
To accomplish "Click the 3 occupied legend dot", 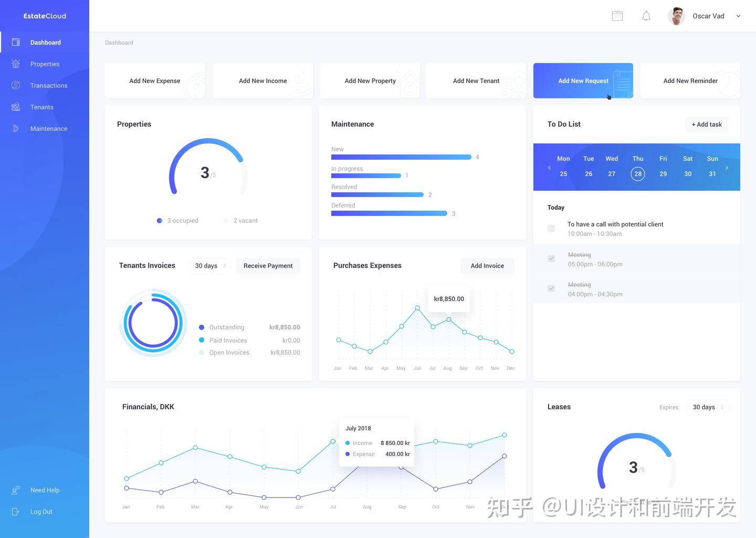I will [x=160, y=221].
